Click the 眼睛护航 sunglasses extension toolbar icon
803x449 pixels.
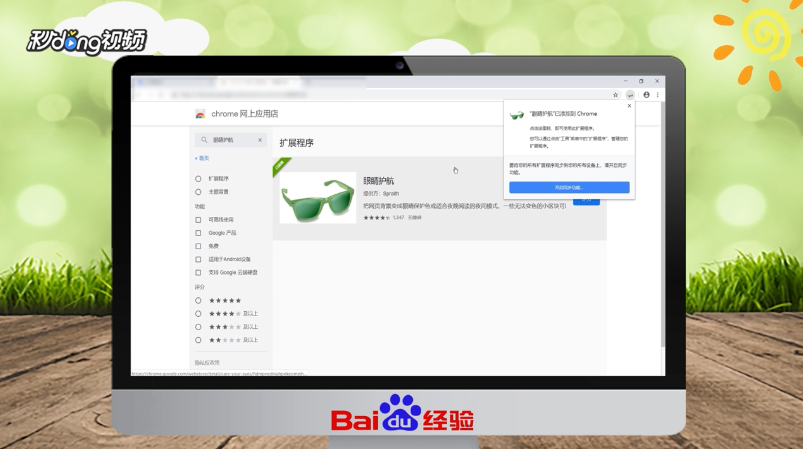click(x=630, y=95)
